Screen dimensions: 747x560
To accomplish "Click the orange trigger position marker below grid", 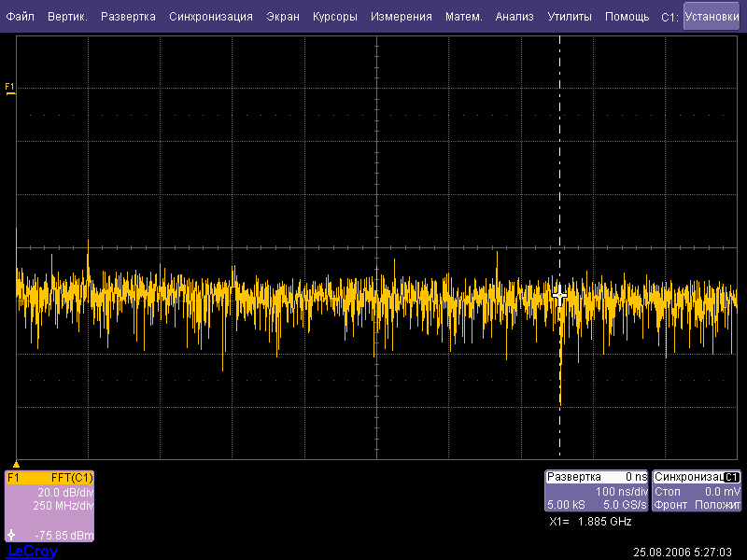I will coord(16,464).
